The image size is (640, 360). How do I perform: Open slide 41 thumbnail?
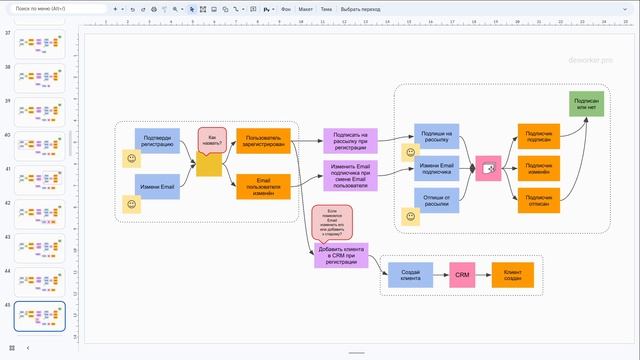pos(40,180)
